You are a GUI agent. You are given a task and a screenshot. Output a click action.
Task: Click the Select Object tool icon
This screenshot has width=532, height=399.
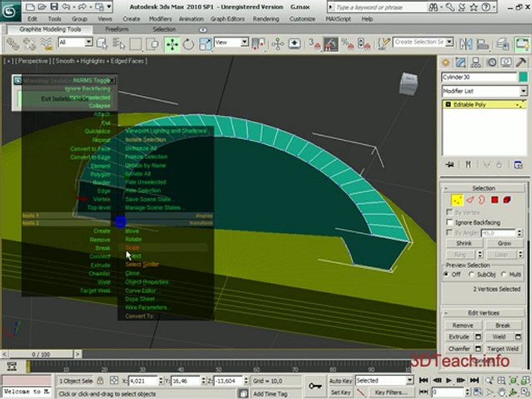tap(102, 44)
